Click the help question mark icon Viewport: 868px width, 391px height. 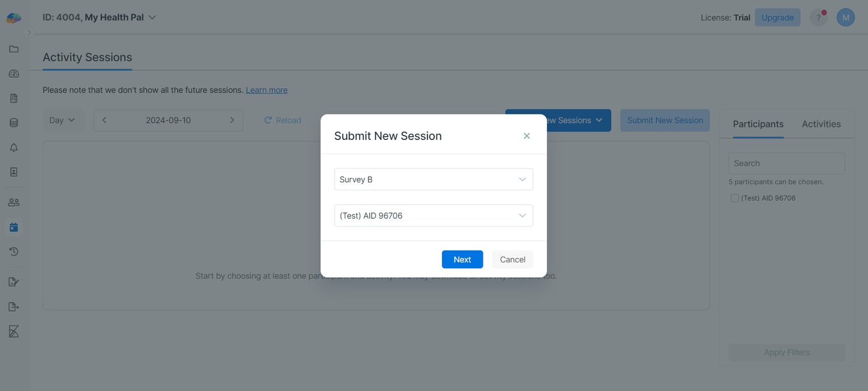coord(818,17)
